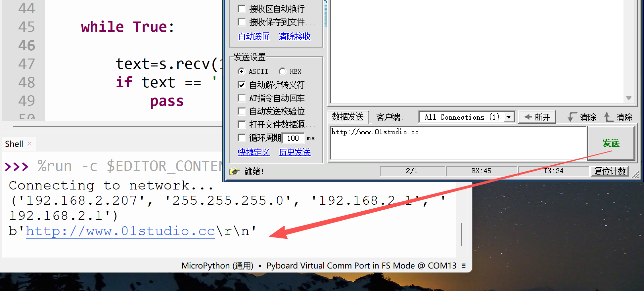Image resolution: width=644 pixels, height=291 pixels.
Task: Click the receive area scroll down arrow
Action: pyautogui.click(x=629, y=98)
